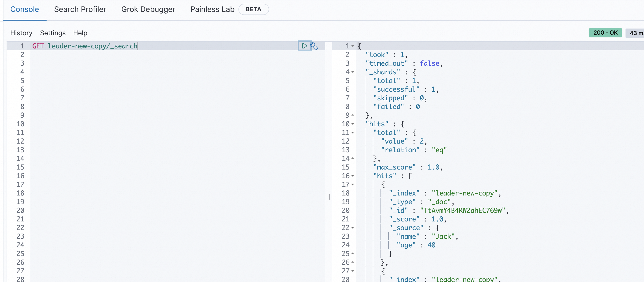Collapse the "total" object at line 11
This screenshot has width=644, height=282.
(352, 133)
